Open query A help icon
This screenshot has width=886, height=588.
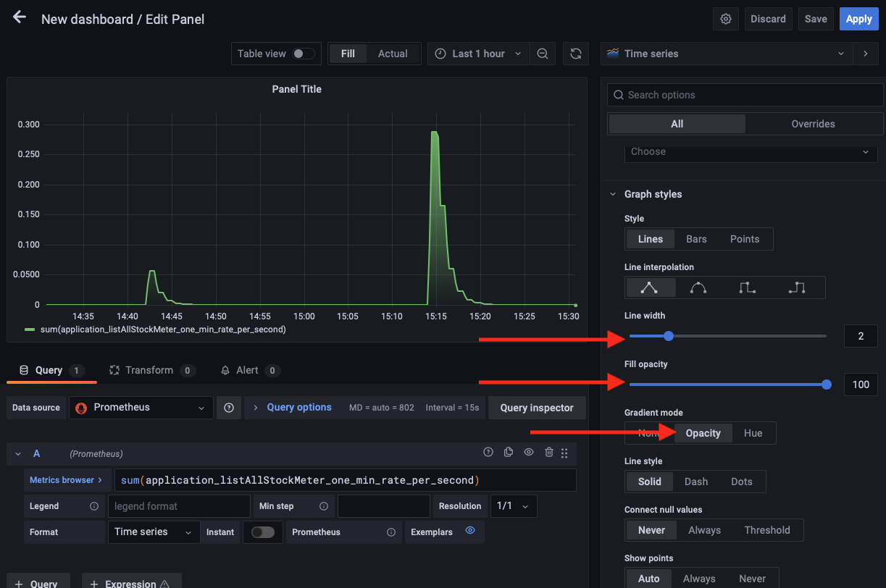click(x=488, y=452)
